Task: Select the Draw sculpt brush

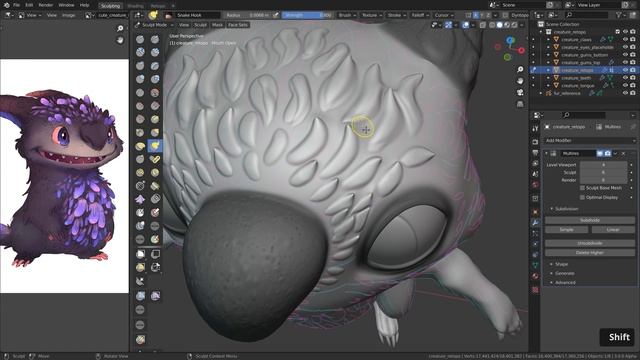Action: [140, 39]
